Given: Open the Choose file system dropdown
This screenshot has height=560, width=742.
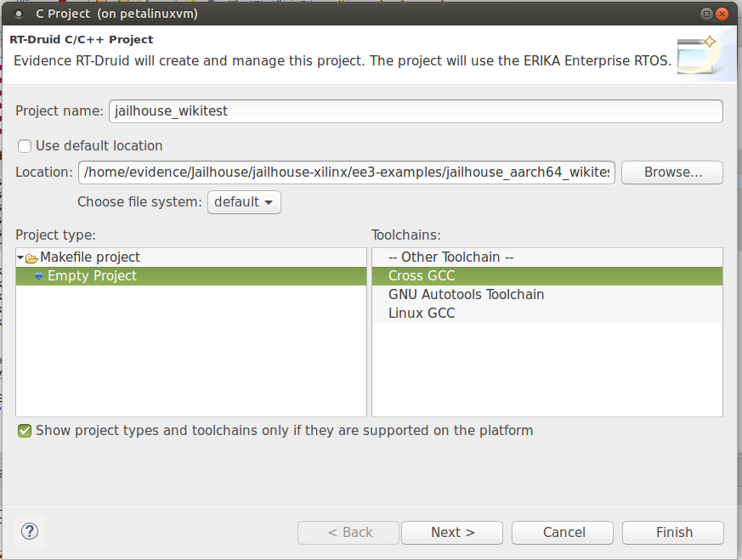Looking at the screenshot, I should tap(244, 202).
